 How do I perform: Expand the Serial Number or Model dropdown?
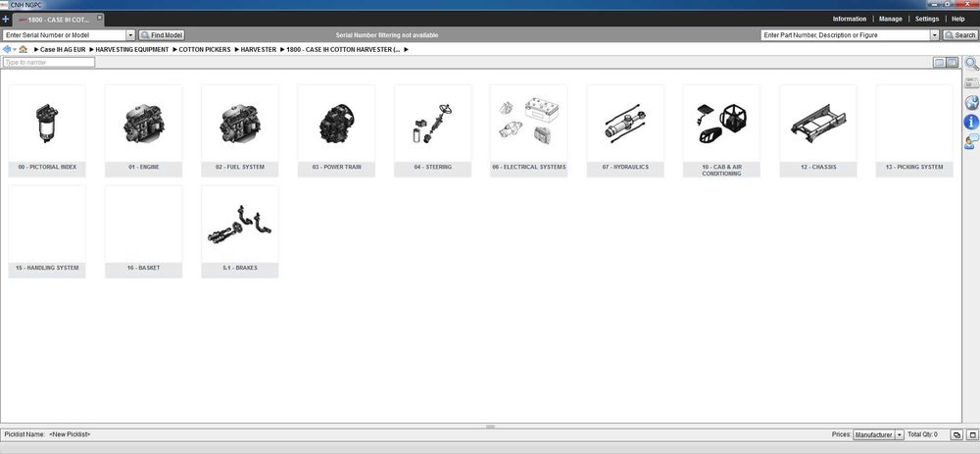click(130, 35)
